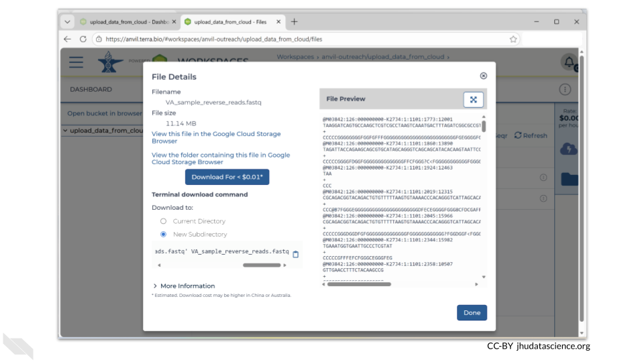Click file preview scroll-right arrow
The height and width of the screenshot is (362, 644).
pos(476,284)
